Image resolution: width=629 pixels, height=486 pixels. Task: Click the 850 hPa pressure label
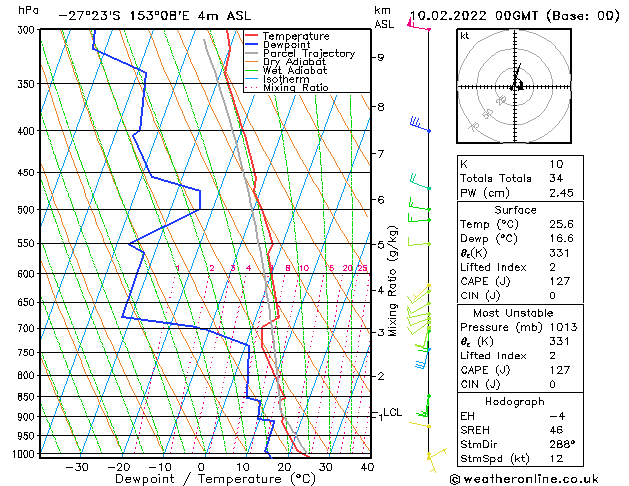[x=28, y=397]
